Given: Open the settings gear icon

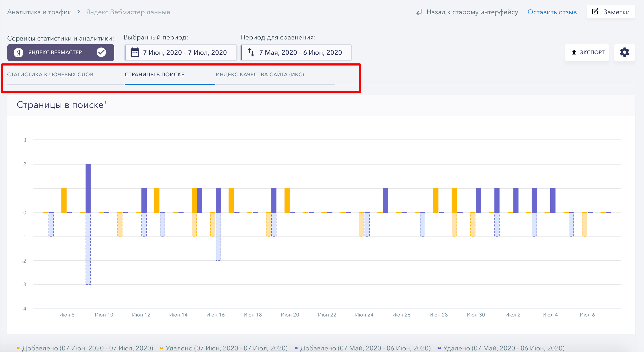Looking at the screenshot, I should (624, 52).
